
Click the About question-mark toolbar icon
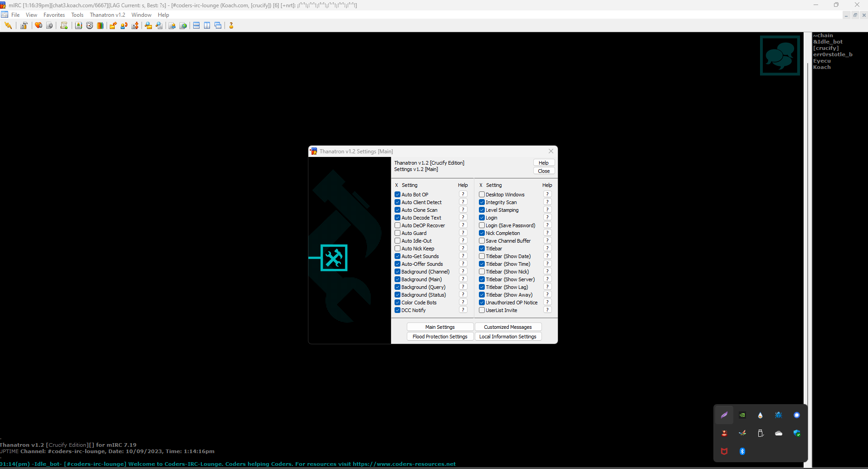coord(231,25)
